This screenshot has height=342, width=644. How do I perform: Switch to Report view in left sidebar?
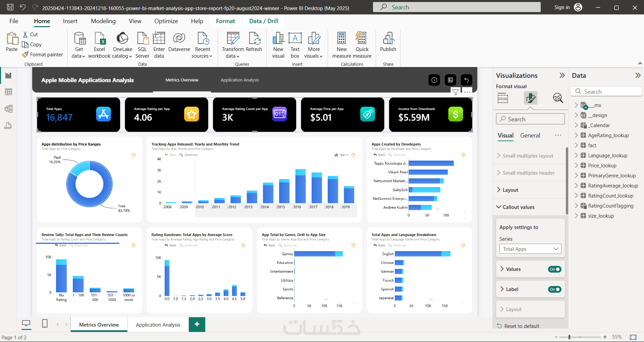point(8,75)
